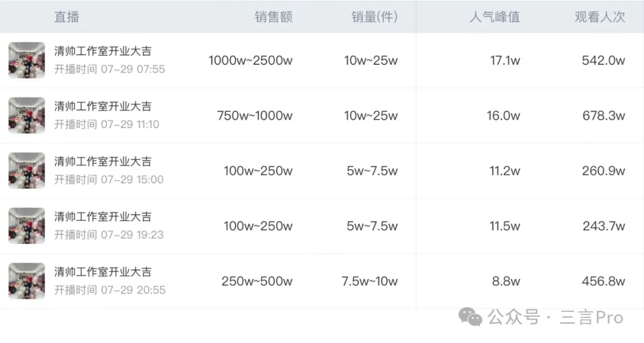Click the WeChat logo icon in watermark
The height and width of the screenshot is (343, 644).
tap(470, 317)
